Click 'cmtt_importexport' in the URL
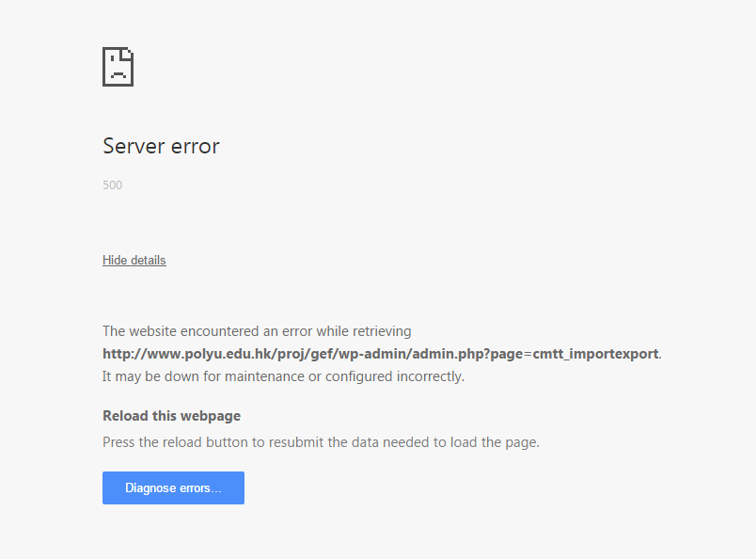The height and width of the screenshot is (559, 756). (x=596, y=354)
